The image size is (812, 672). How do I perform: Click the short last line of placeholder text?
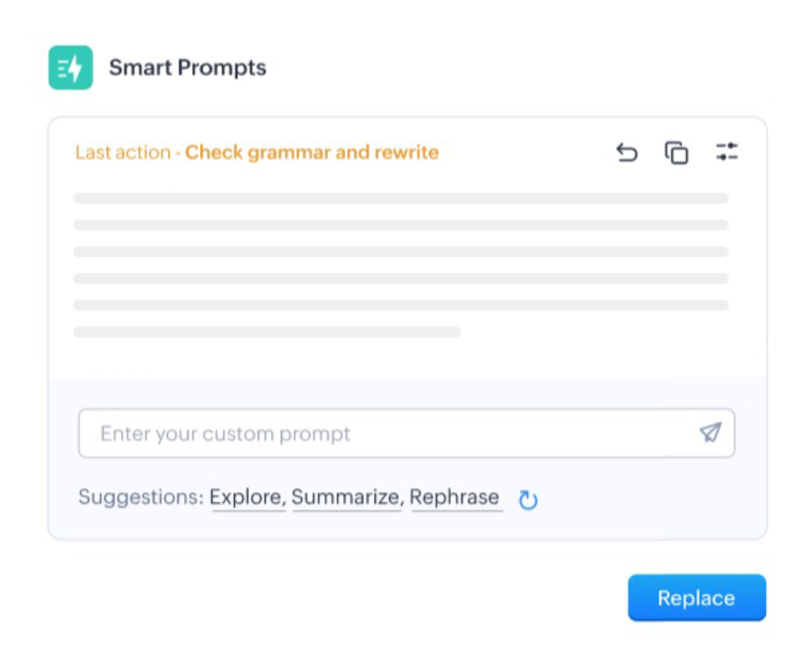tap(266, 332)
